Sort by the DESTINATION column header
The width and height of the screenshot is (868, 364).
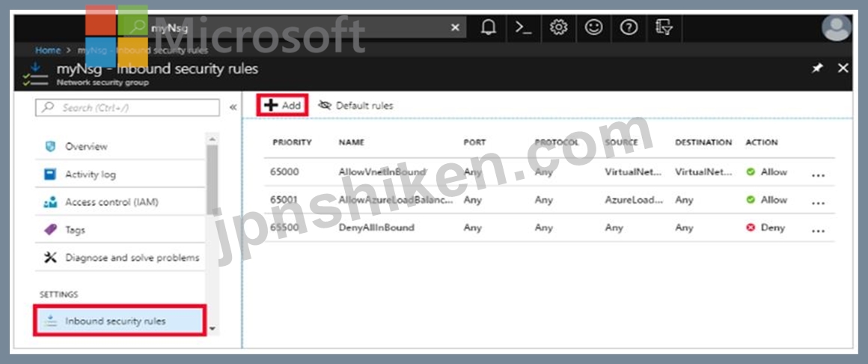coord(703,142)
